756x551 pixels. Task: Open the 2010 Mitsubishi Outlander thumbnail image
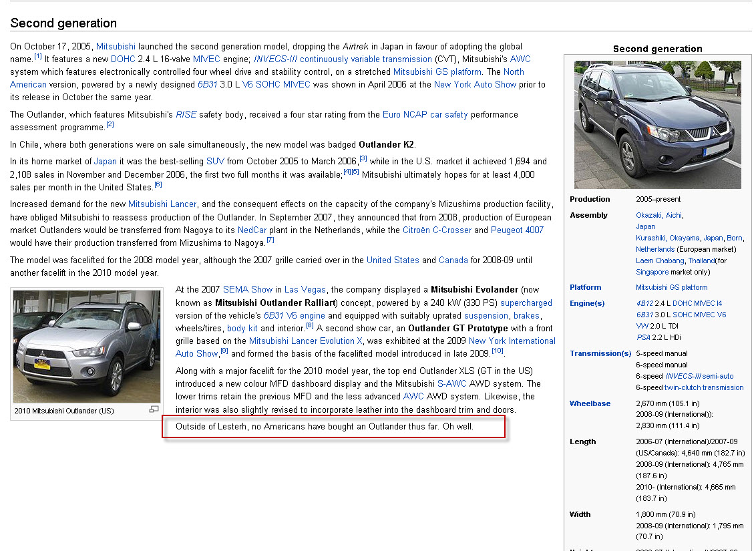(x=87, y=346)
